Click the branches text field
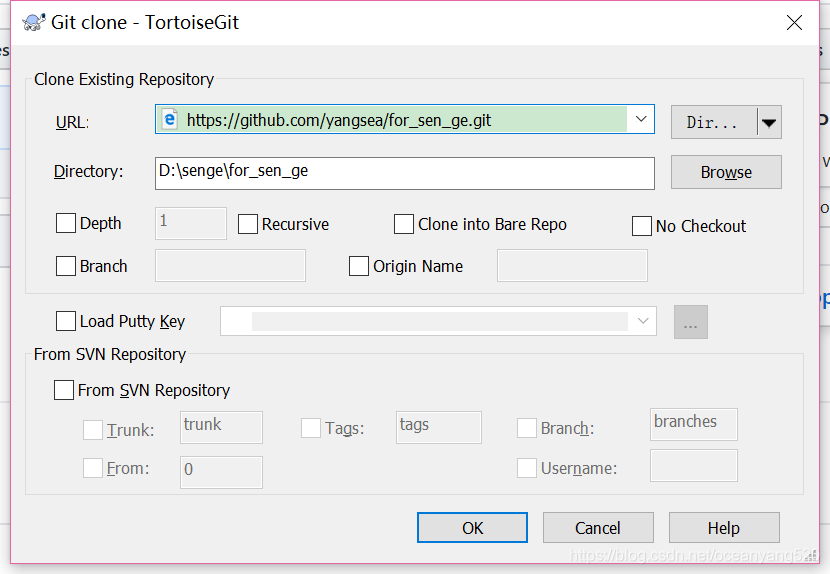The height and width of the screenshot is (574, 830). (693, 424)
